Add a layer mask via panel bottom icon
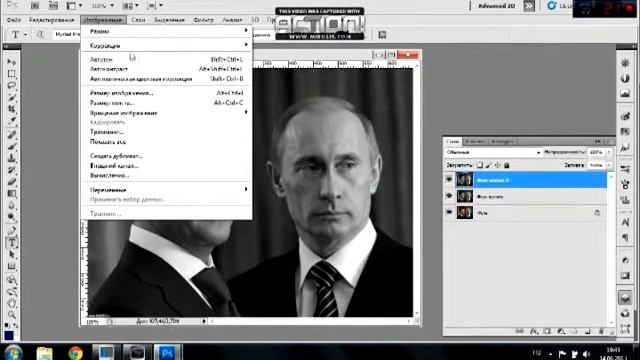640x360 pixels. click(x=547, y=331)
